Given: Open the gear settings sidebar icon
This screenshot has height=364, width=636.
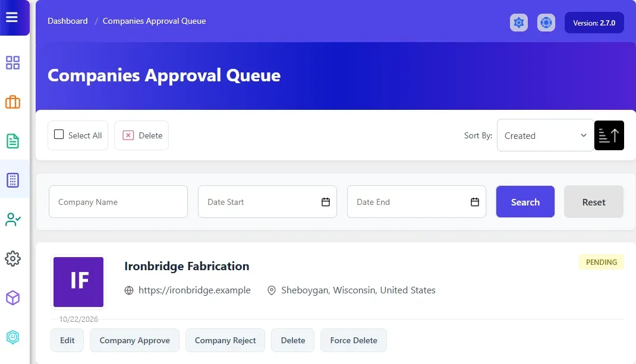Looking at the screenshot, I should click(12, 259).
